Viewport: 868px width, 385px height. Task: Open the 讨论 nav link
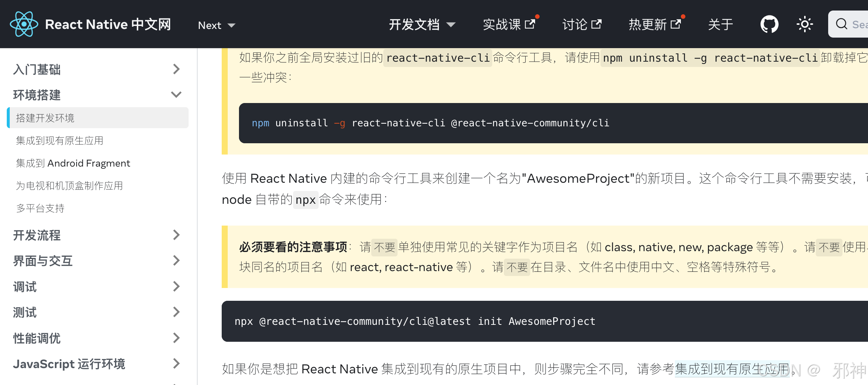tap(582, 24)
